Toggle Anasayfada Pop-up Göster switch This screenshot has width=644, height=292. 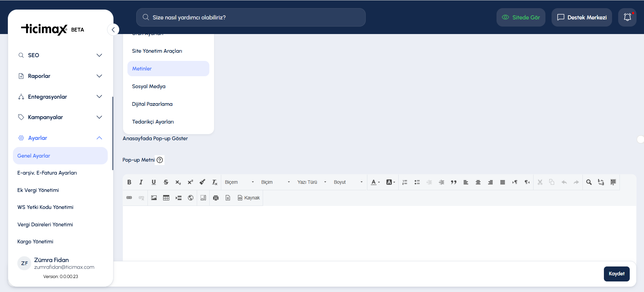(x=640, y=139)
